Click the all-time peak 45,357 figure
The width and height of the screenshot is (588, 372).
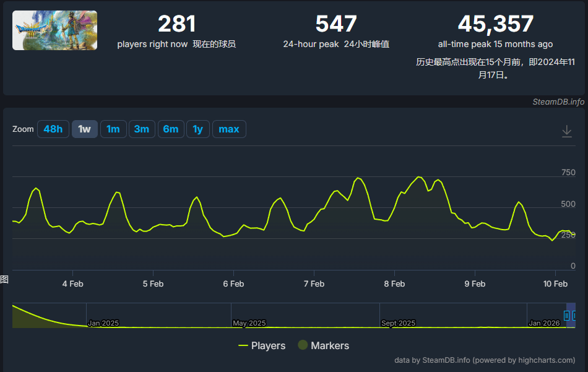pyautogui.click(x=495, y=24)
